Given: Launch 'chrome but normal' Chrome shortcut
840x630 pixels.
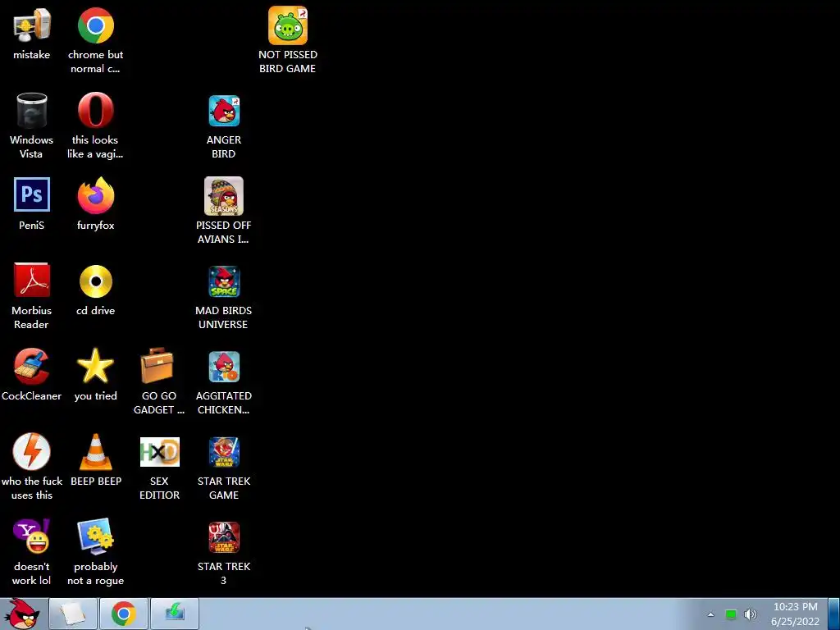Looking at the screenshot, I should coord(96,25).
